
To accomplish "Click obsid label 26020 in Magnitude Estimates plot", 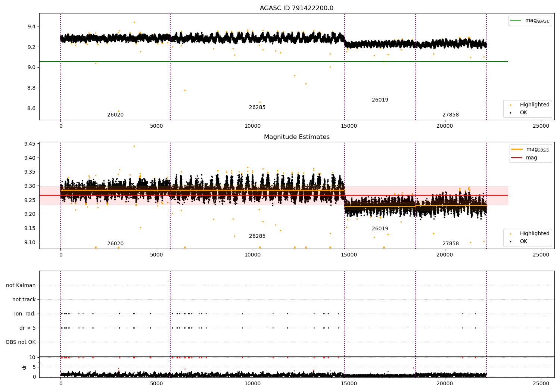I will (x=115, y=243).
